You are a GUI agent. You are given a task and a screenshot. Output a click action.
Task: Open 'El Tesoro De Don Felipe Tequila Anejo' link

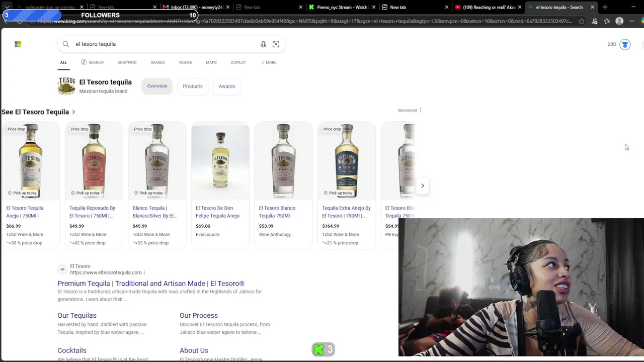pyautogui.click(x=218, y=212)
